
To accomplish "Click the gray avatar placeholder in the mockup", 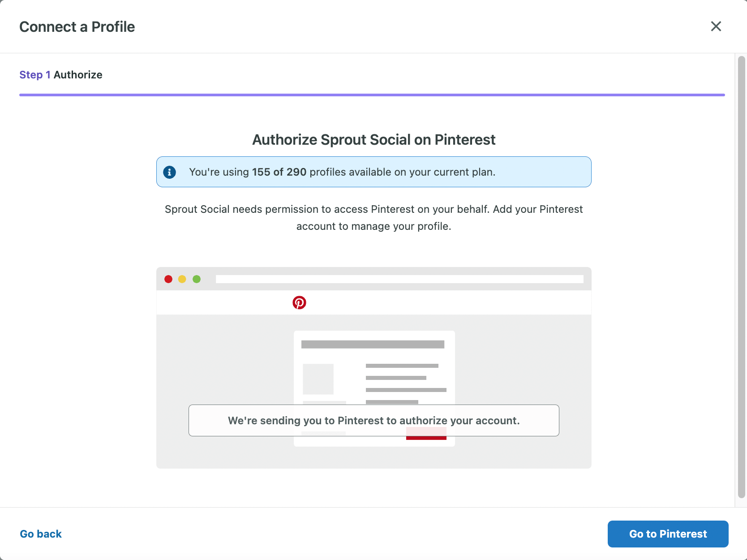I will point(318,379).
